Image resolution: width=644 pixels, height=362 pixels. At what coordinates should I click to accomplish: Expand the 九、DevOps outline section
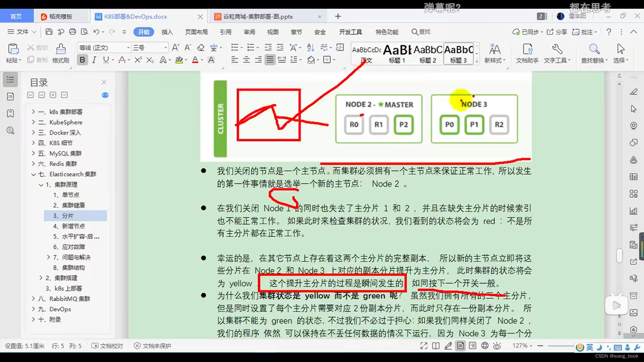point(33,309)
